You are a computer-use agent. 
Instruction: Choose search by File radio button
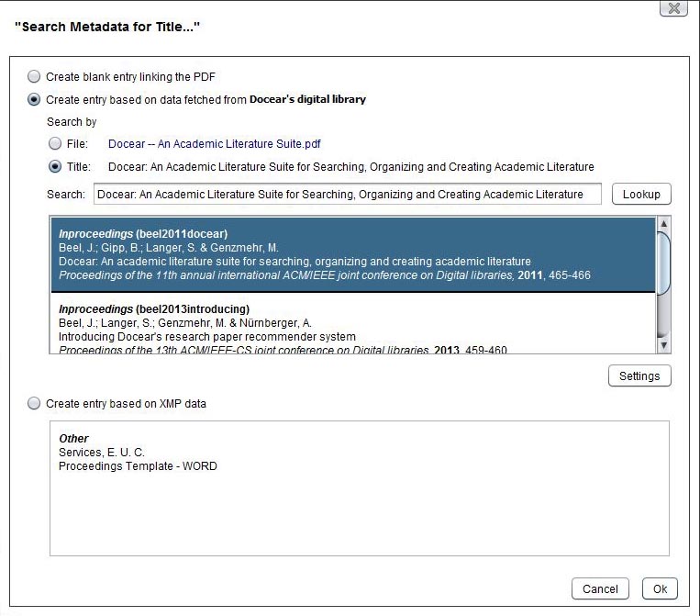(55, 143)
